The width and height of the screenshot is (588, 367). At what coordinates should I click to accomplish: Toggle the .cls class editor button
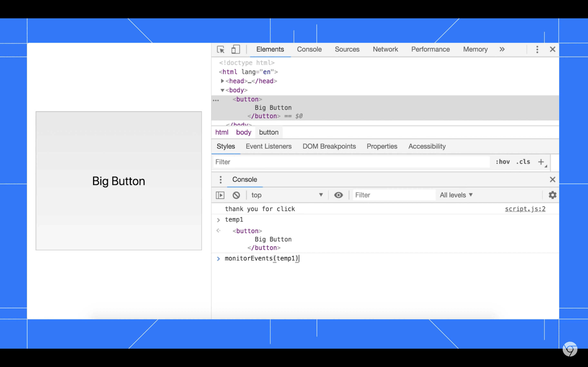pos(524,162)
